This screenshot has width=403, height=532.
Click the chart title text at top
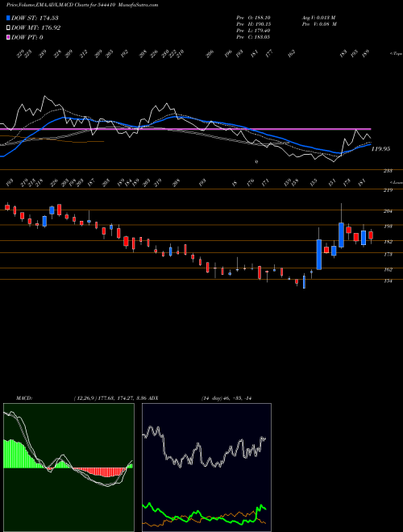click(x=82, y=5)
